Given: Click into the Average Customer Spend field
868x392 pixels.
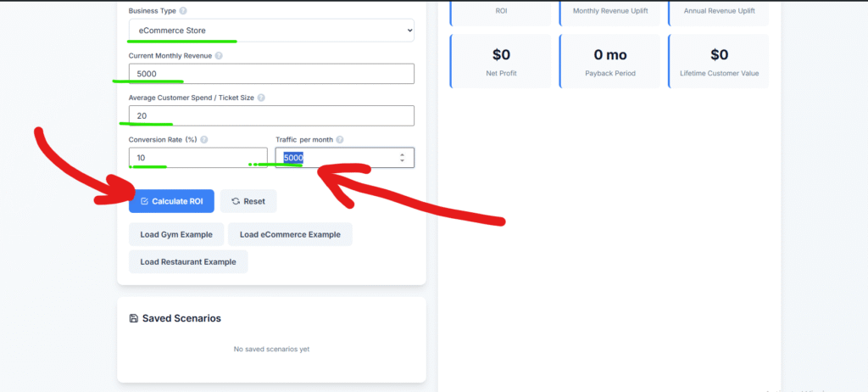Looking at the screenshot, I should (x=271, y=115).
